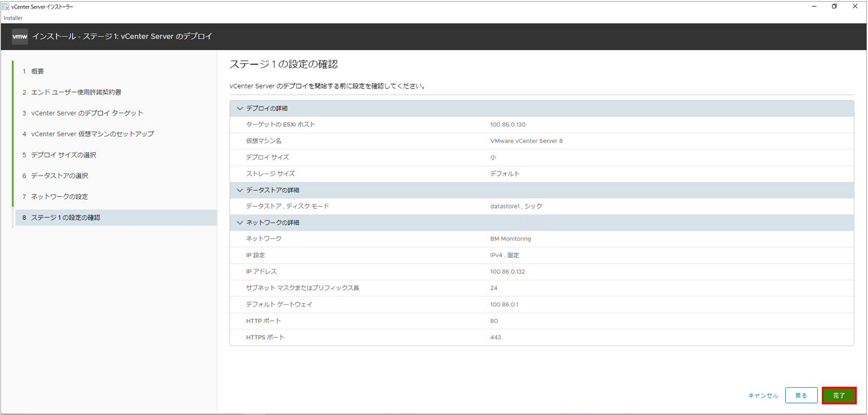Click datastore1 , シック value
The image size is (868, 415).
tap(516, 206)
